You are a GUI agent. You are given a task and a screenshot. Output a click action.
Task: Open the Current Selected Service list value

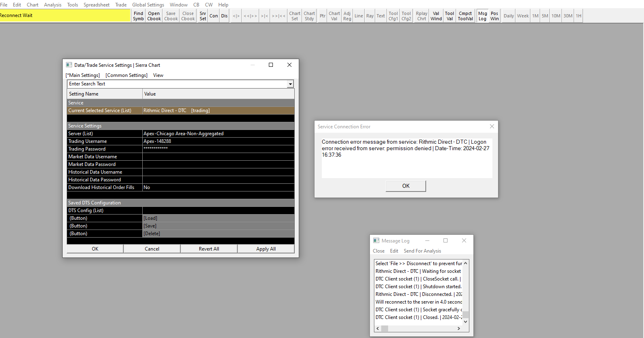[x=218, y=111]
